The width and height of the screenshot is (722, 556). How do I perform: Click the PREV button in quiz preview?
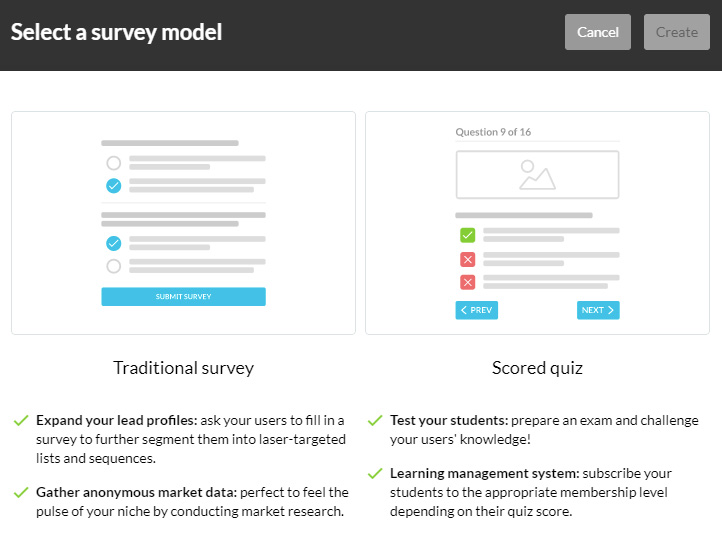(477, 310)
